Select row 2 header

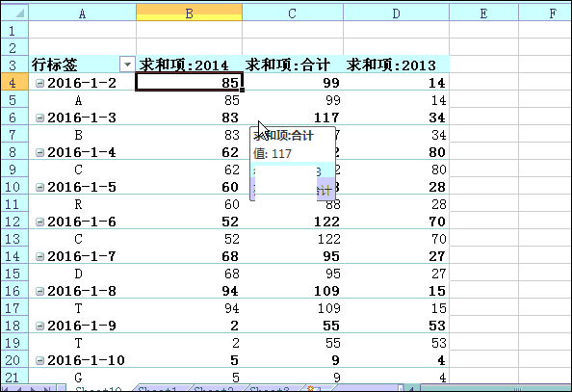(14, 47)
